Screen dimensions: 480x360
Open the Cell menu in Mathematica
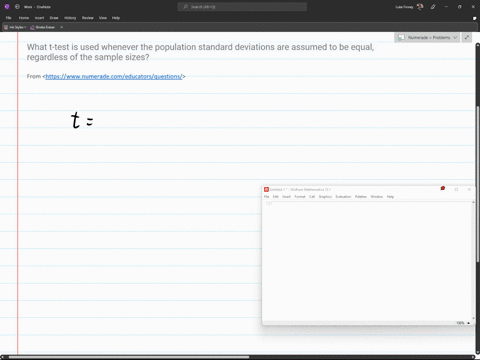point(312,197)
